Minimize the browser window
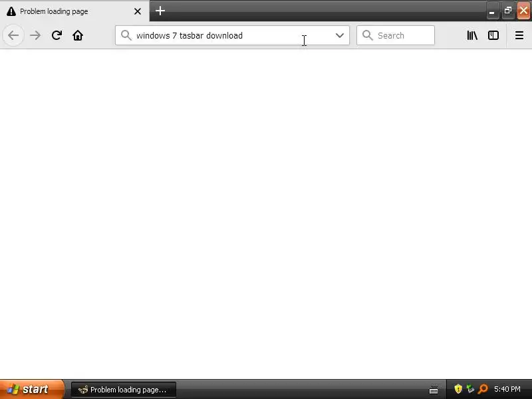 (x=491, y=11)
